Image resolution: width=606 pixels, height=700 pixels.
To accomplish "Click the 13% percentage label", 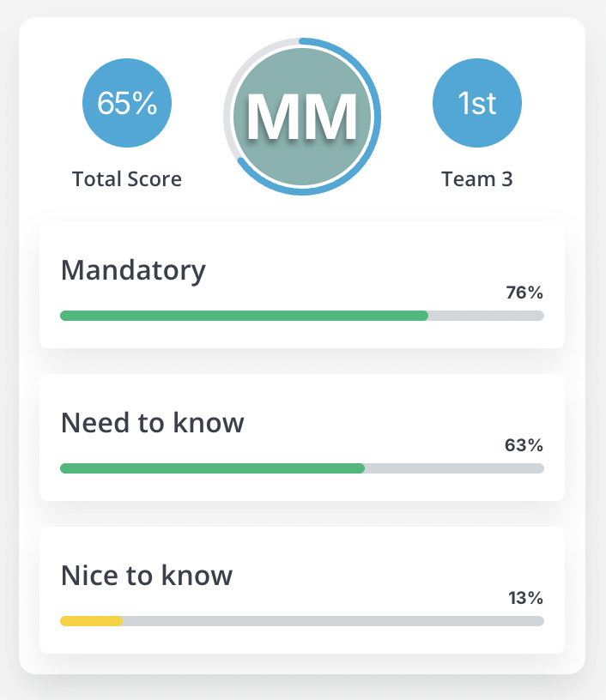I will (x=525, y=598).
